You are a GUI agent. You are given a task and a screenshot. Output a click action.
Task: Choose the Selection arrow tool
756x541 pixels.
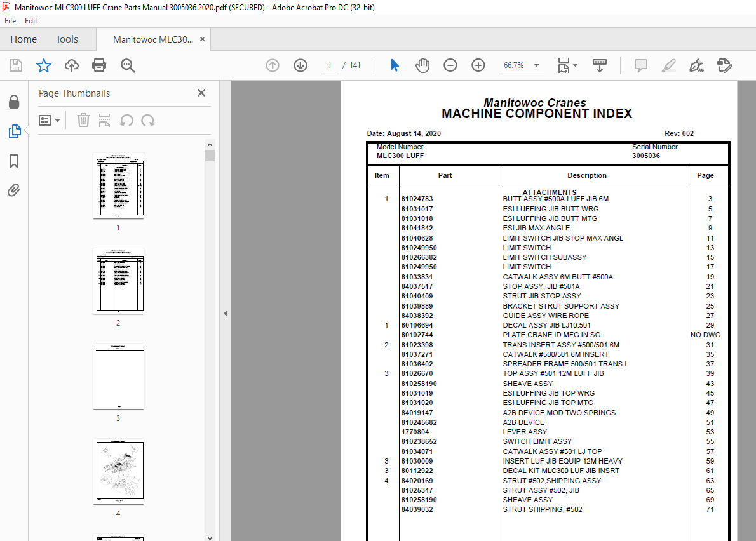395,65
